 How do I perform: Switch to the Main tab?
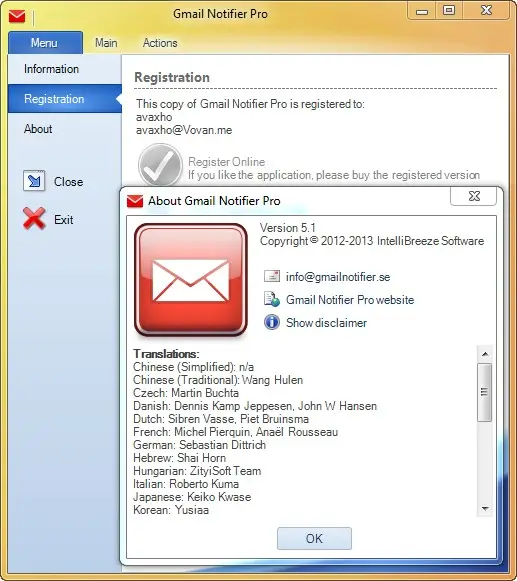coord(106,43)
